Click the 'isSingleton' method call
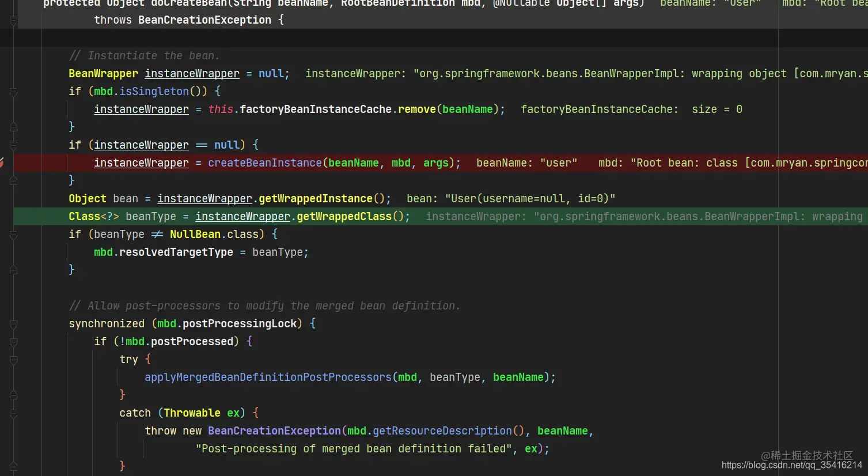Viewport: 868px width, 476px height. (x=154, y=92)
